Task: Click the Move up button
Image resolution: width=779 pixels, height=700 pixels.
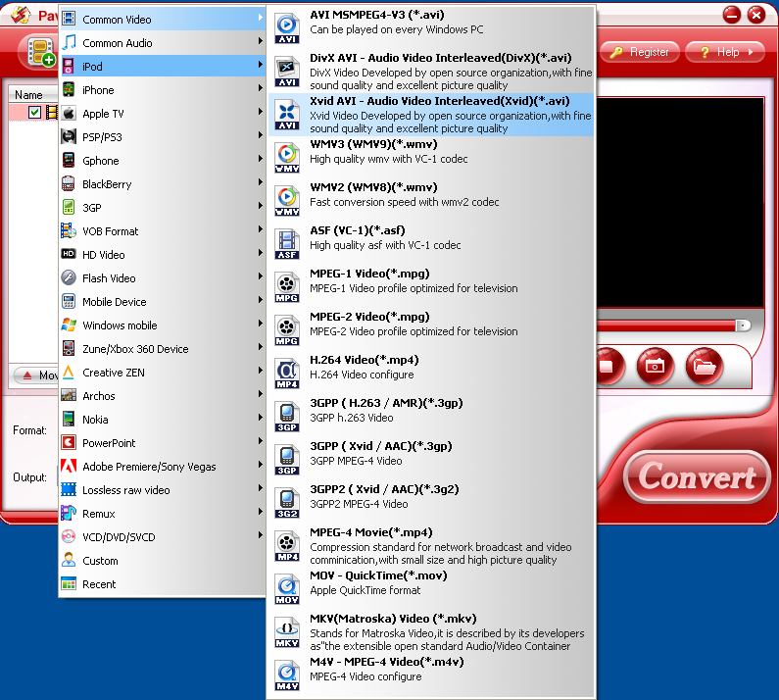Action: click(36, 375)
